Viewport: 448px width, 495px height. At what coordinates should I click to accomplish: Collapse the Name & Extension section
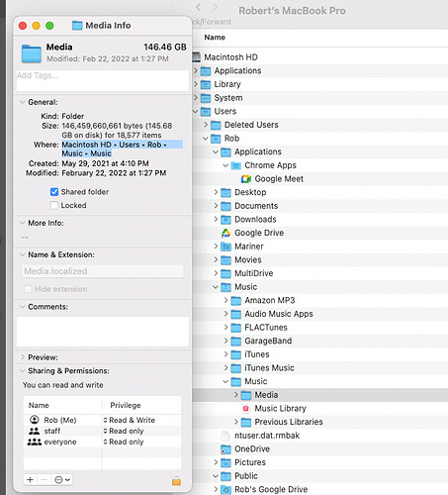point(22,254)
